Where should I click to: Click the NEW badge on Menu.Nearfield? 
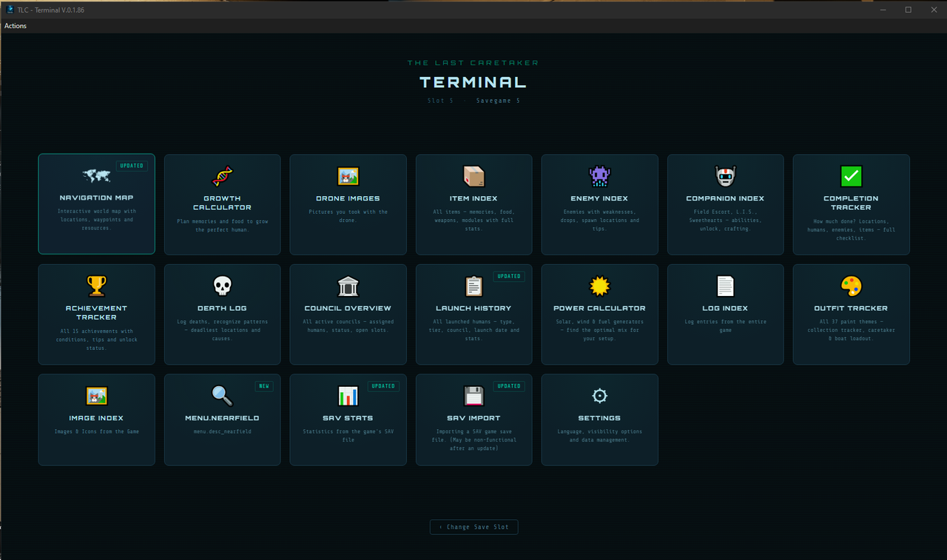tap(264, 386)
